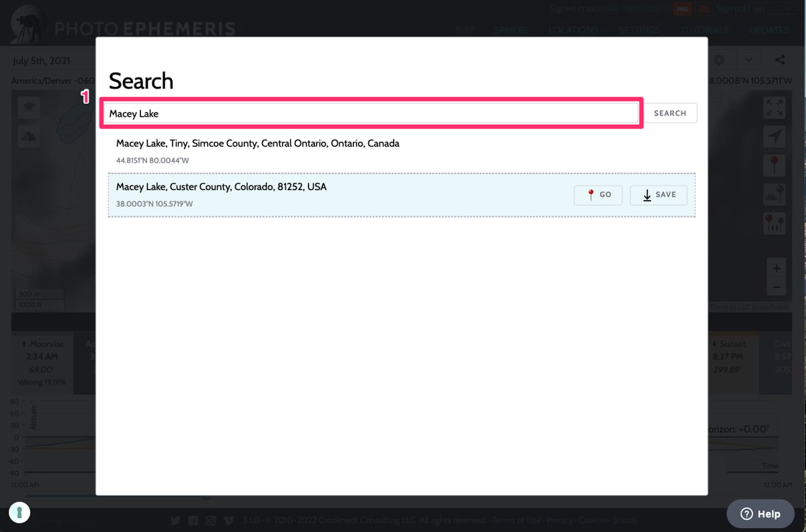Click the keyhole privacy badge icon
Viewport: 806px width, 532px height.
coord(19,513)
